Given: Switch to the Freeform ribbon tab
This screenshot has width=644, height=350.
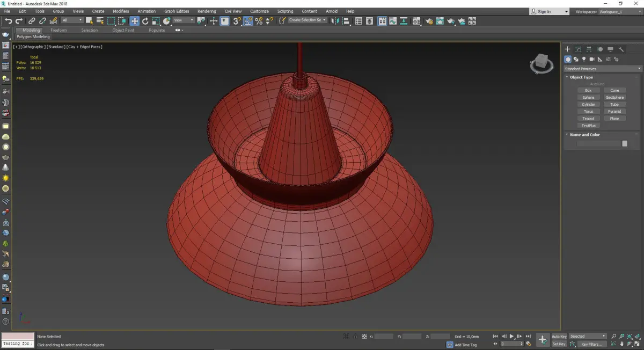Looking at the screenshot, I should point(58,30).
